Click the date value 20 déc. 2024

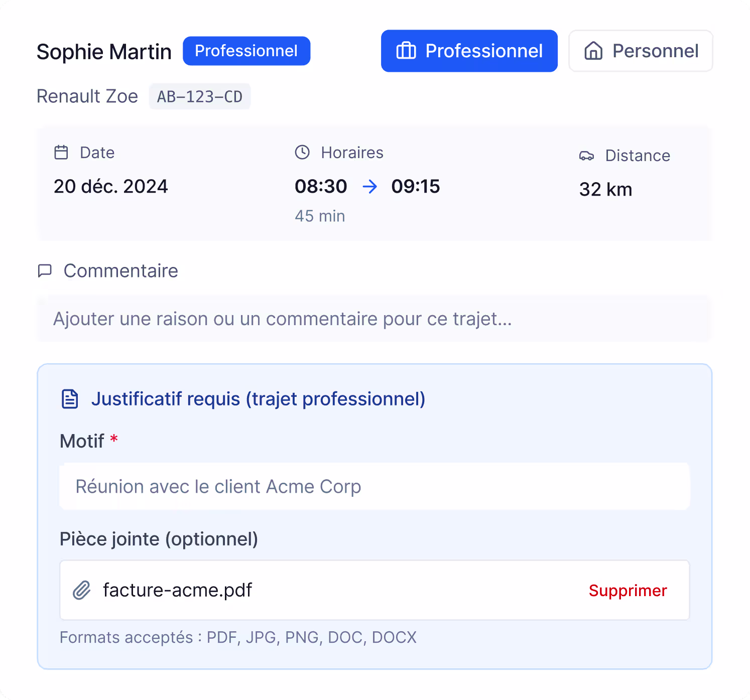click(x=110, y=187)
